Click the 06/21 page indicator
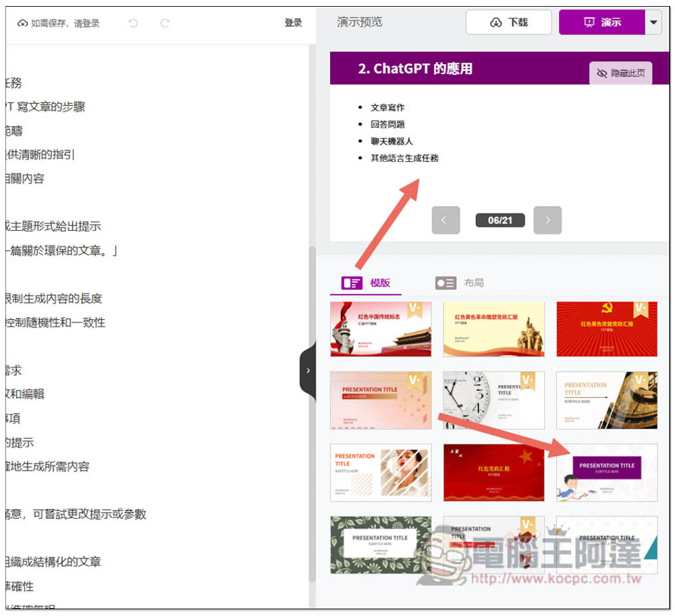The height and width of the screenshot is (616, 675). pyautogui.click(x=500, y=220)
